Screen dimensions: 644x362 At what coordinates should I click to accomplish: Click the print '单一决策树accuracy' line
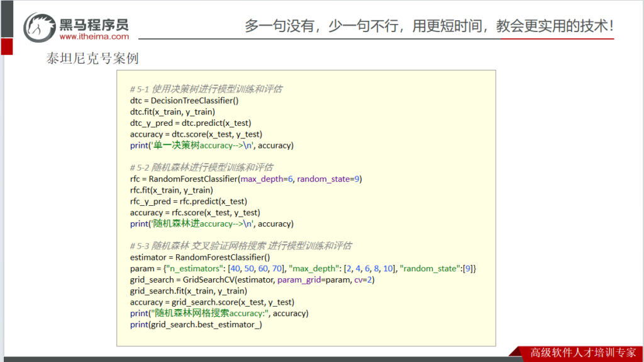211,145
